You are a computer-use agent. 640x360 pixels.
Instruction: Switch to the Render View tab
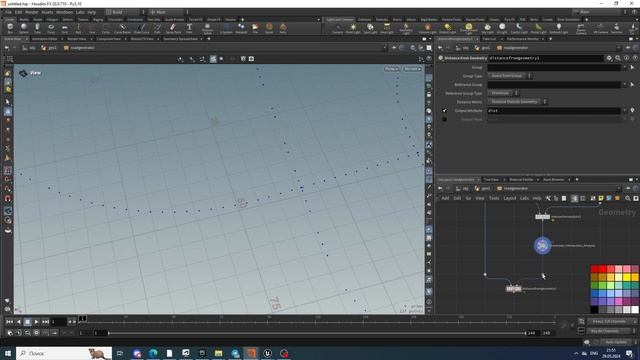click(77, 39)
